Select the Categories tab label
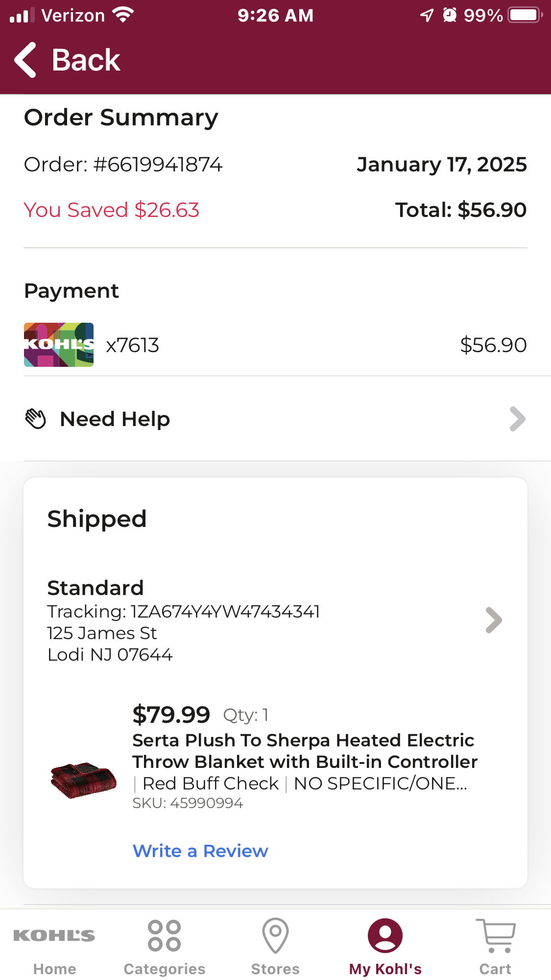Viewport: 551px width, 980px height. [x=165, y=969]
